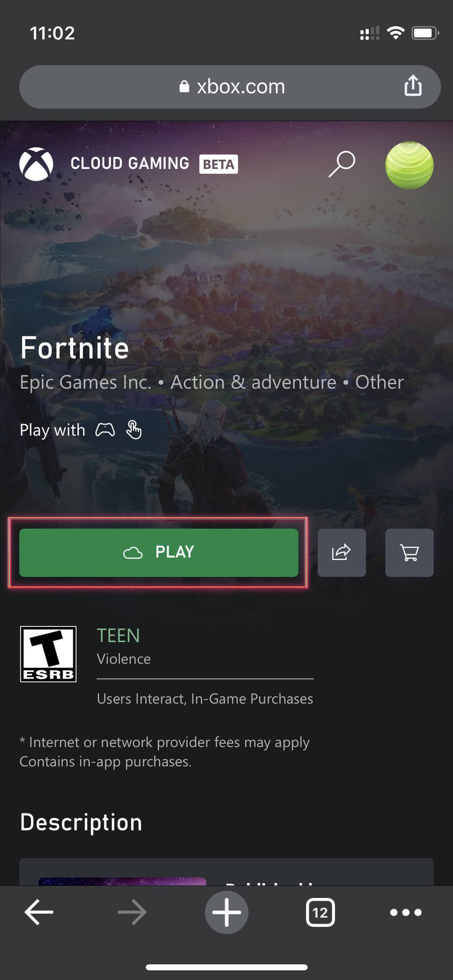Screen dimensions: 453x980
Task: Tap the touch controls hand icon
Action: point(134,430)
